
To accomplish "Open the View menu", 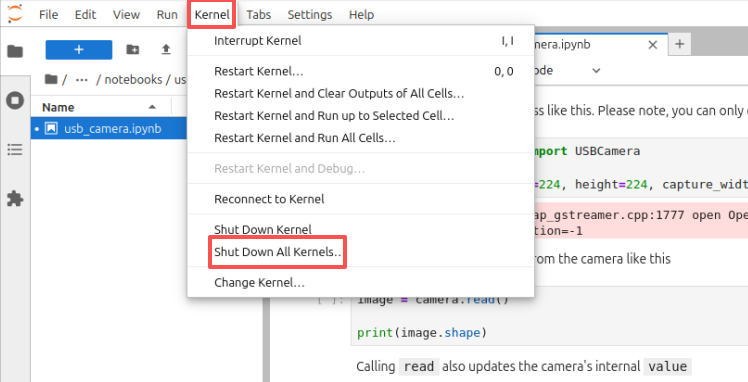I will point(126,14).
